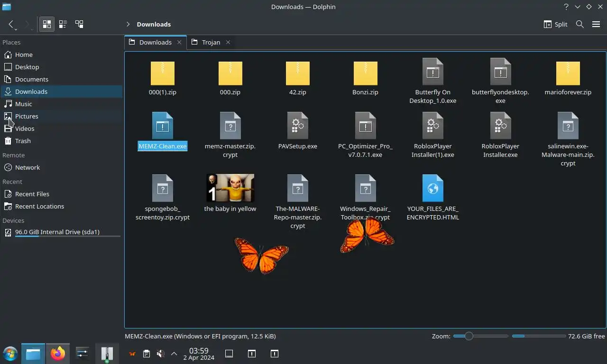Open Trash in Places
The width and height of the screenshot is (607, 364).
coord(62,141)
